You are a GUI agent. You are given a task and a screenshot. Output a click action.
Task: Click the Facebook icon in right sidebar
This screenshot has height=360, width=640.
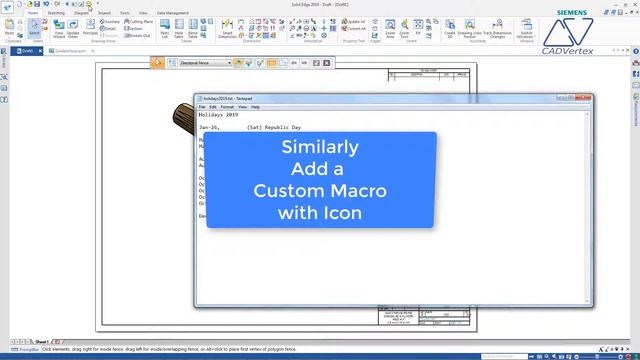pyautogui.click(x=636, y=74)
